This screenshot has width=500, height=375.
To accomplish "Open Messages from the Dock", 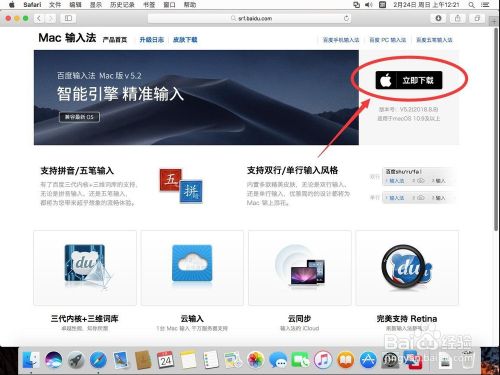I will click(278, 360).
